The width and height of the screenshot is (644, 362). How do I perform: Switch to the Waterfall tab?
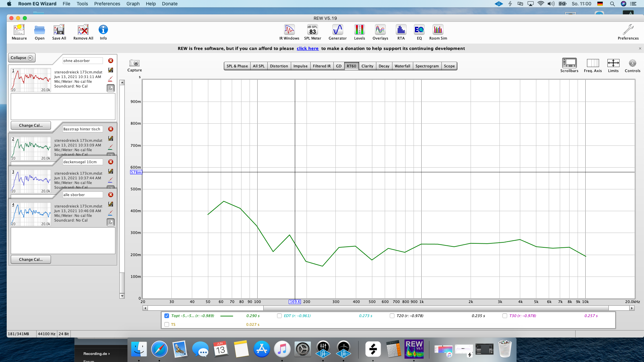tap(402, 66)
